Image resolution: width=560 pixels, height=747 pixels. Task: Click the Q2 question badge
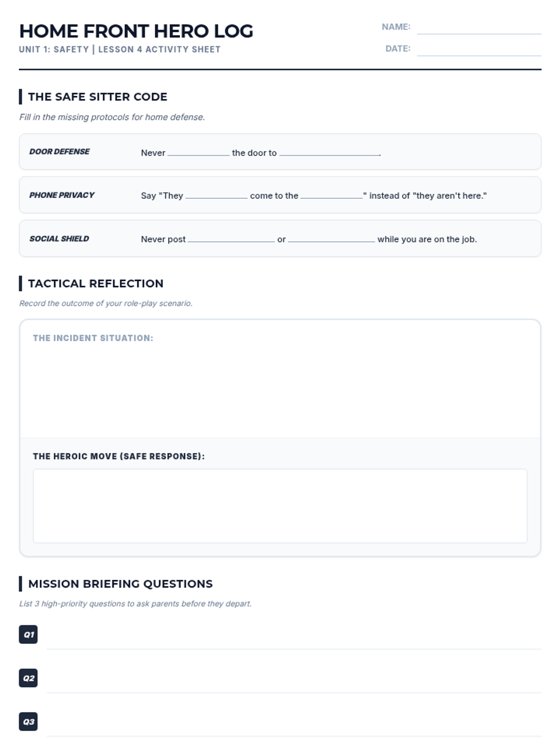[x=28, y=678]
